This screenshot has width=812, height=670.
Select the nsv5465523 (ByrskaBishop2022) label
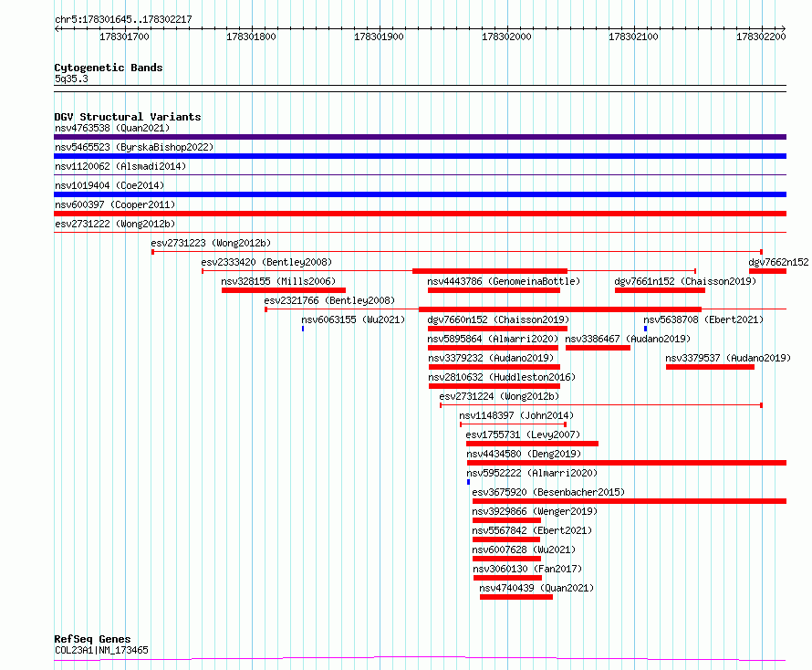pyautogui.click(x=134, y=147)
